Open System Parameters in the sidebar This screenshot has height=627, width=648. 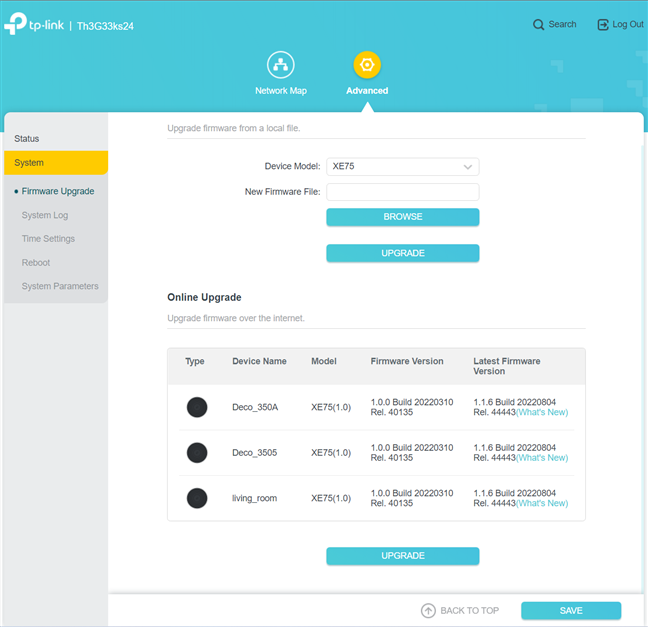(x=60, y=286)
